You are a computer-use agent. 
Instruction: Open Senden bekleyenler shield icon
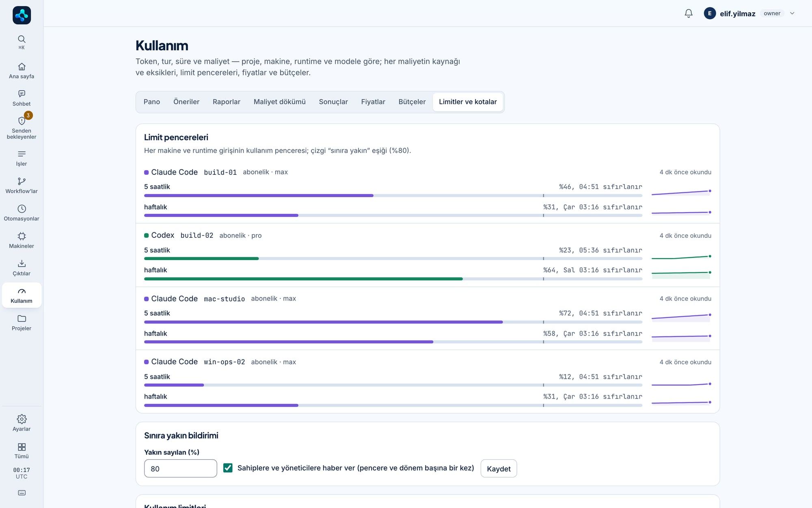click(x=22, y=121)
